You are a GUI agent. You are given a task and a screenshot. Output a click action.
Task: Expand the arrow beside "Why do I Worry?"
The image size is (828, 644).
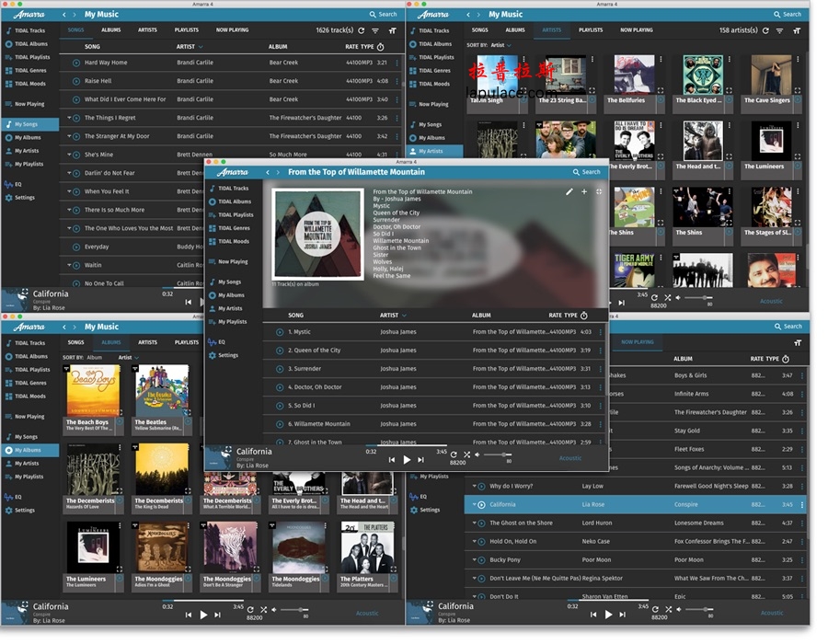pyautogui.click(x=475, y=486)
